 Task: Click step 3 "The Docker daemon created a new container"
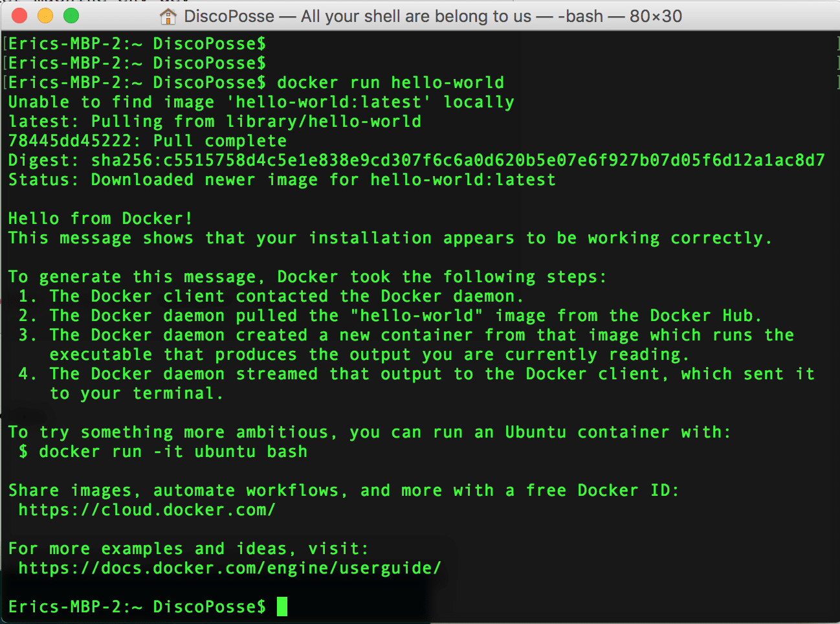tap(406, 335)
